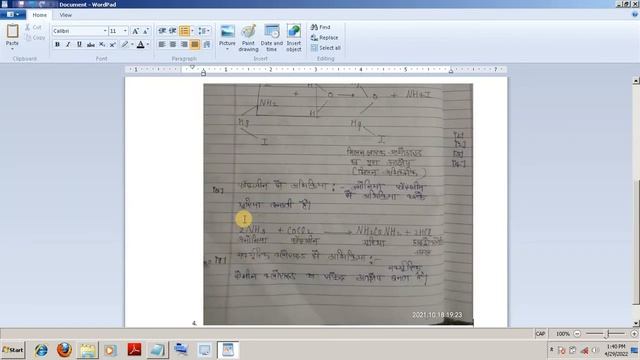Image resolution: width=640 pixels, height=360 pixels.
Task: Zoom in using the plus button
Action: pyautogui.click(x=634, y=334)
